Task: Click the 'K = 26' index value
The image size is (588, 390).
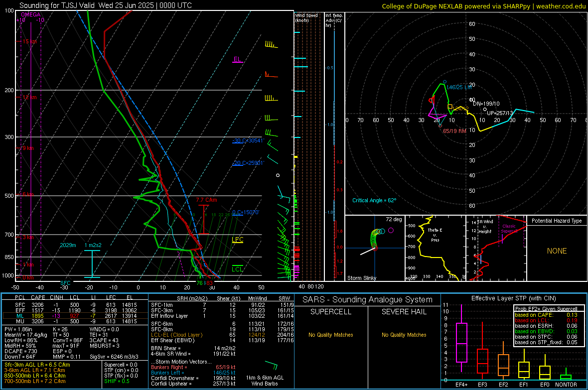Action: [60, 329]
